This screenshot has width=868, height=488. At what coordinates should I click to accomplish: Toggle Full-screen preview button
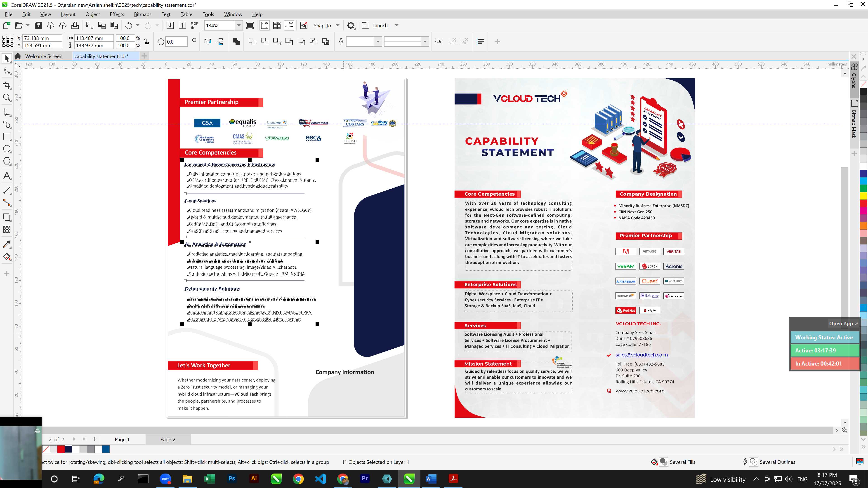coord(250,25)
